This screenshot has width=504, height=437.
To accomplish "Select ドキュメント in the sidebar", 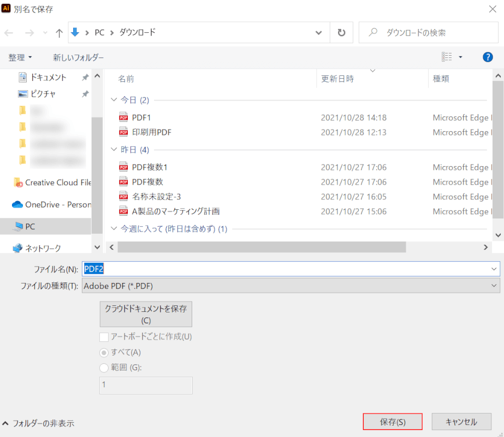I will pos(48,77).
